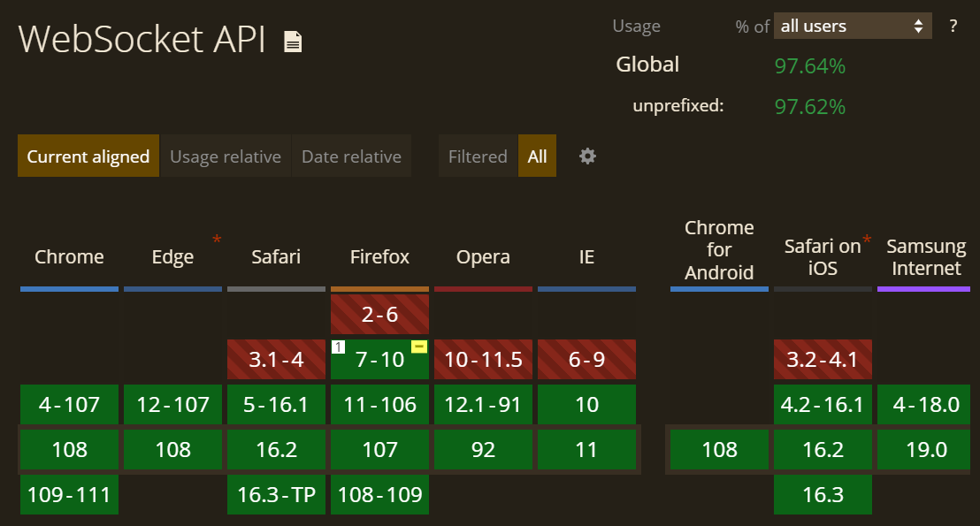Select the All browsers toggle
980x526 pixels.
[x=537, y=156]
